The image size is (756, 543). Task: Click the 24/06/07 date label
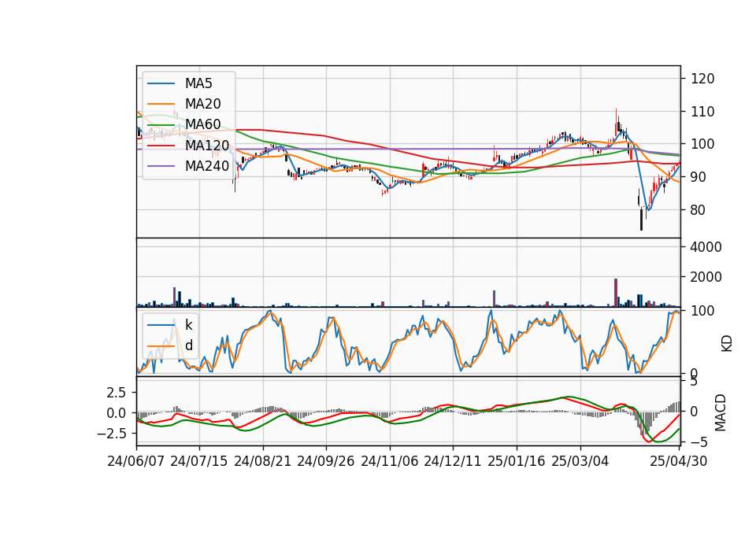point(136,461)
